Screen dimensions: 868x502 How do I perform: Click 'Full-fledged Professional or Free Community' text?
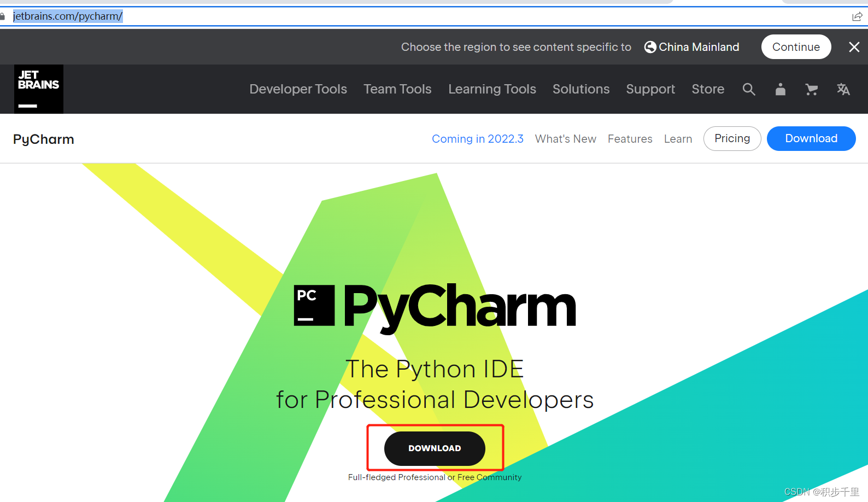(x=435, y=477)
